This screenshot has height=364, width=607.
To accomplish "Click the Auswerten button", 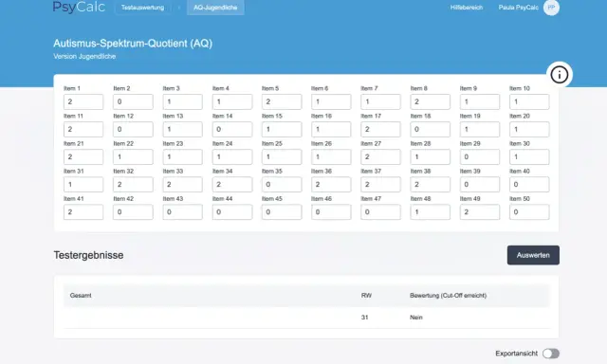I will pos(533,255).
